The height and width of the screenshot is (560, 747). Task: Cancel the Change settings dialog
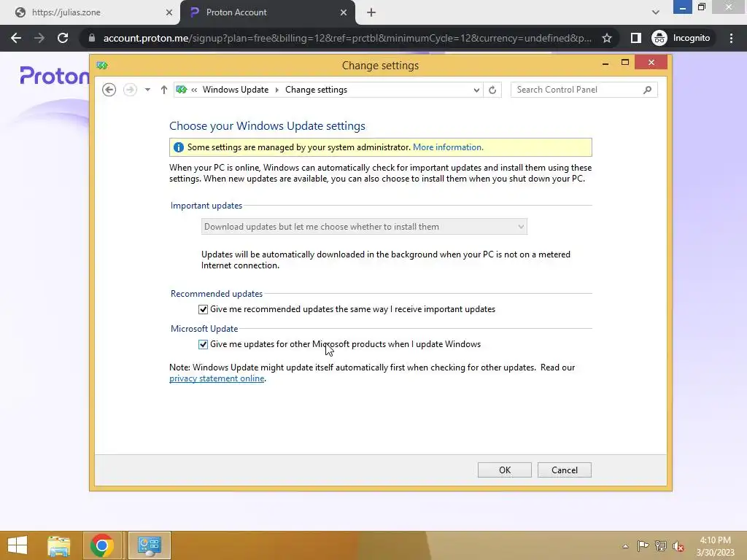click(x=565, y=470)
